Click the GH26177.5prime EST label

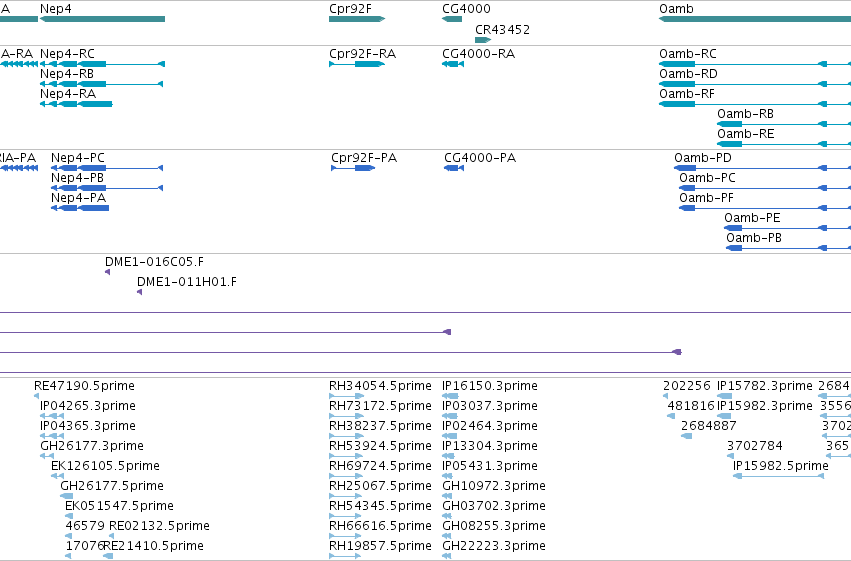point(112,486)
